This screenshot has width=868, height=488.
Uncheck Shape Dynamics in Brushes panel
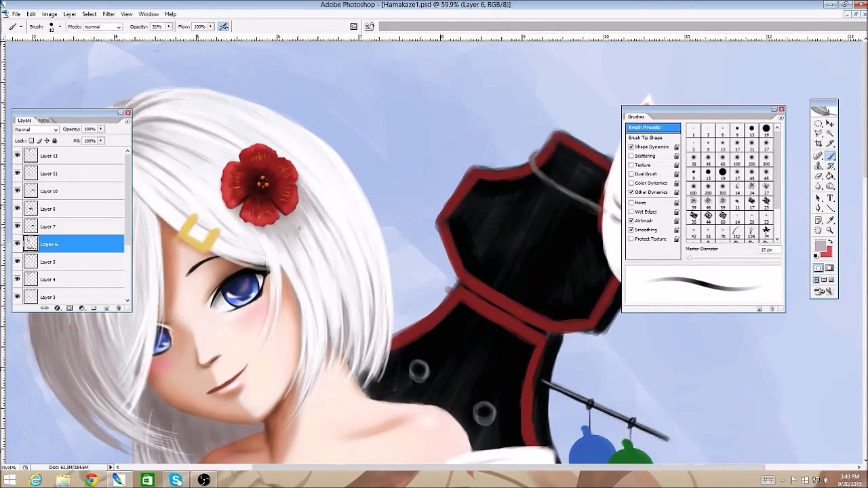pyautogui.click(x=631, y=146)
